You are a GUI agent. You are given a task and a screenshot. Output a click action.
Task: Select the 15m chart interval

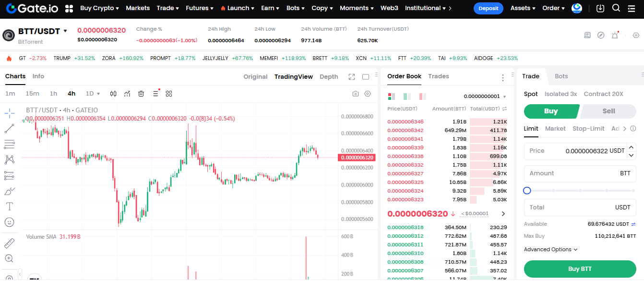tap(33, 94)
